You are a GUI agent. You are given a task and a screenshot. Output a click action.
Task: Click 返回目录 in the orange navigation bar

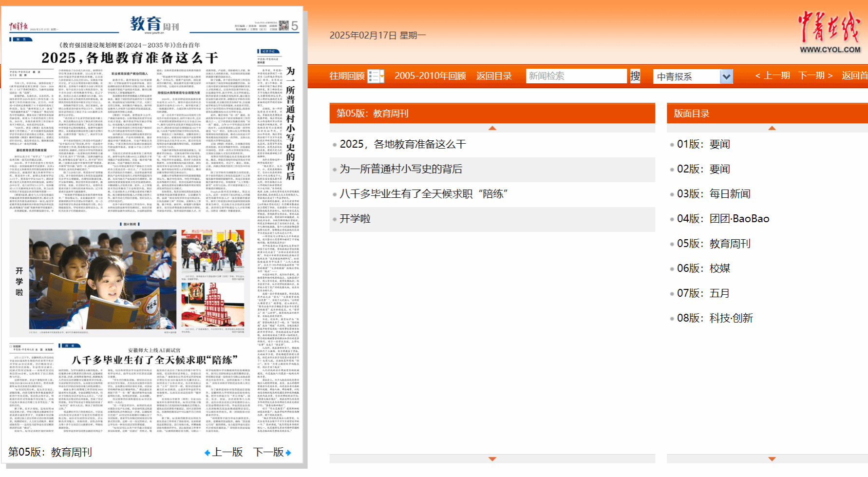pos(494,76)
